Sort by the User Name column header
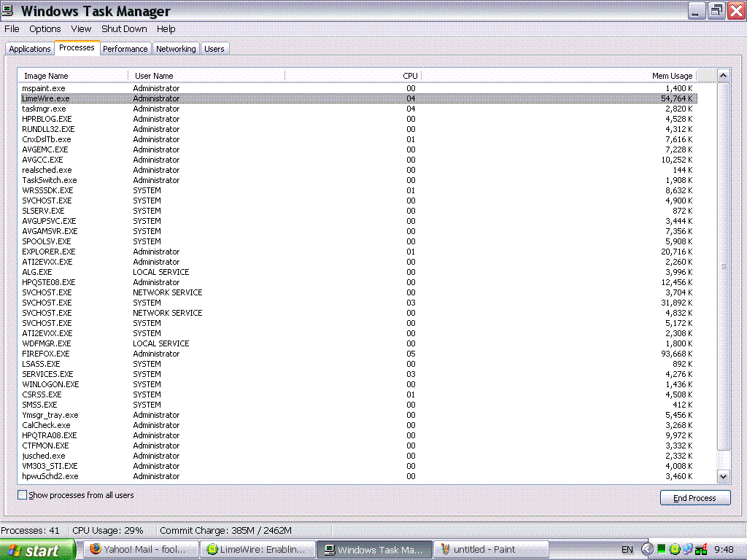Viewport: 747px width, 560px height. click(x=206, y=76)
